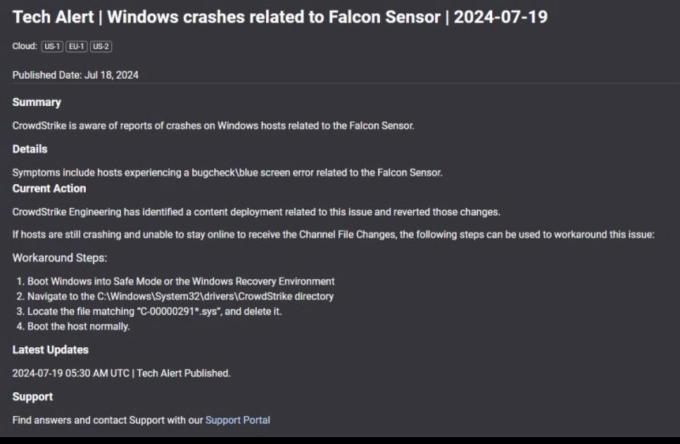This screenshot has width=680, height=444.
Task: Click the Support section heading
Action: point(33,397)
